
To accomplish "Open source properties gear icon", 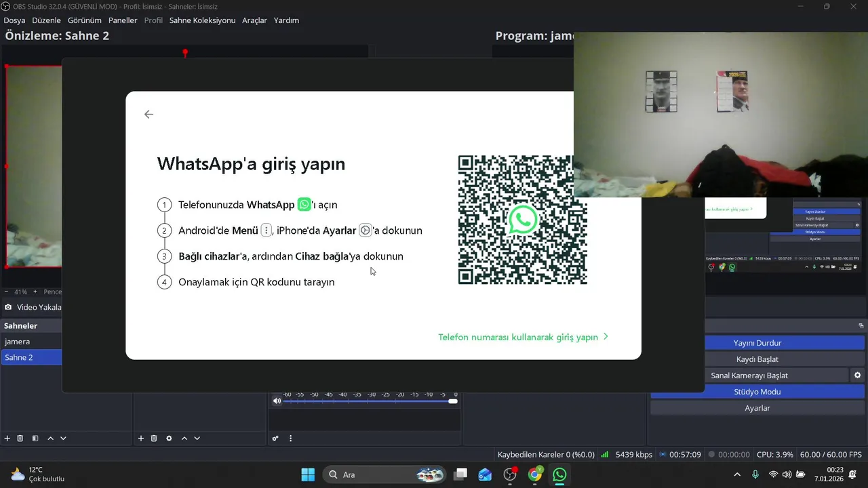I will [x=169, y=439].
